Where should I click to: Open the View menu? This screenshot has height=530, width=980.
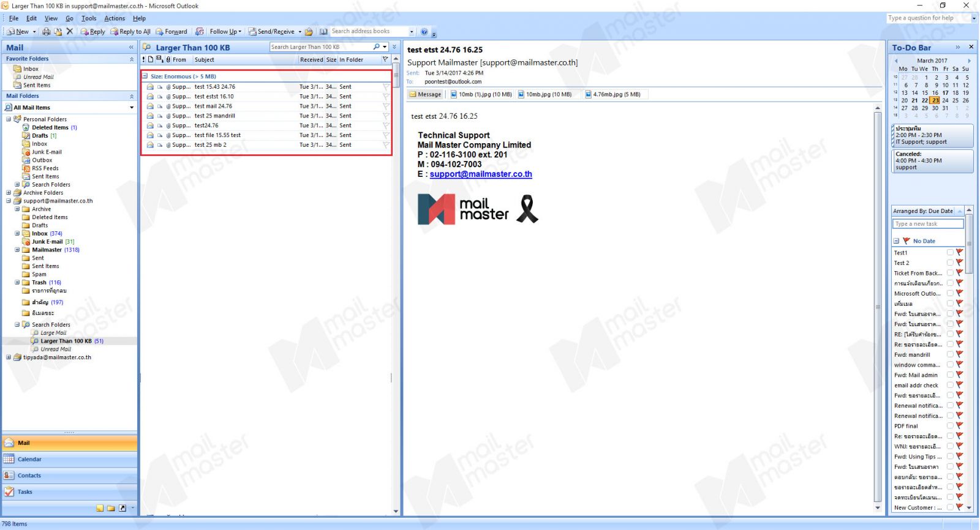click(x=51, y=18)
